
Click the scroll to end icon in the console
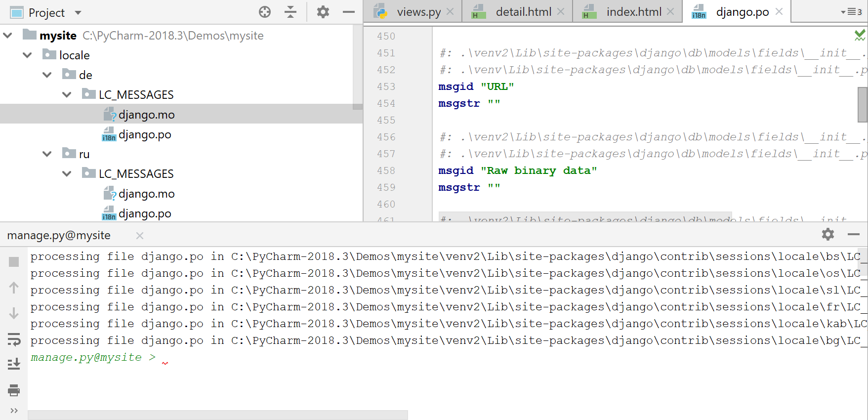coord(14,364)
